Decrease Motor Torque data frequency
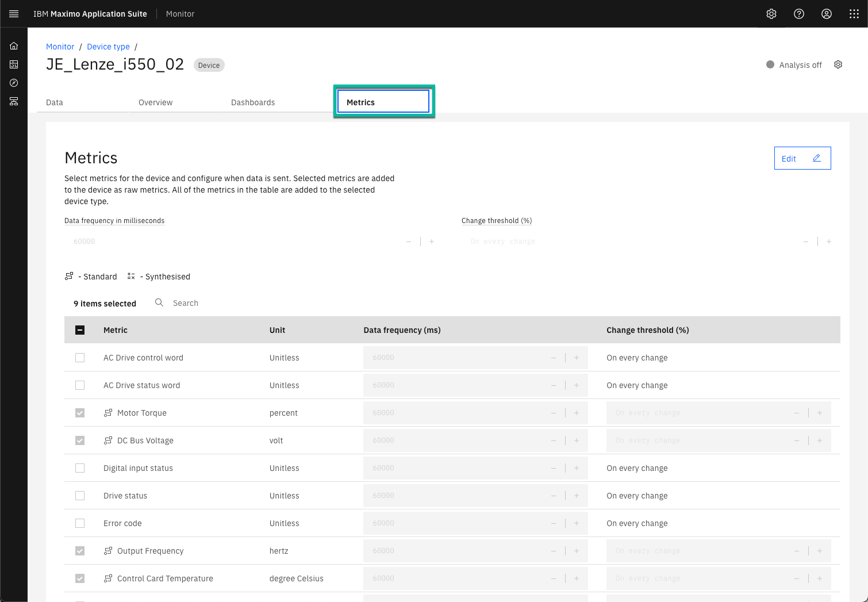This screenshot has width=868, height=602. [x=554, y=413]
